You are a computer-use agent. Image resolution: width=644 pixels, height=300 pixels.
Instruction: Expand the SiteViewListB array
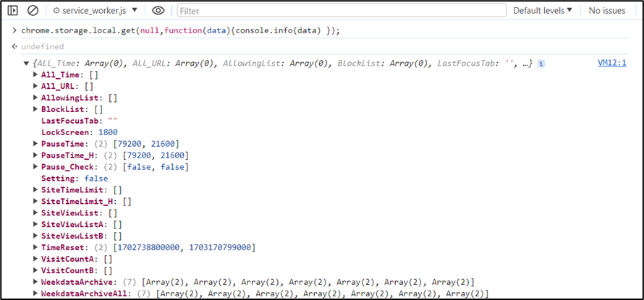tap(35, 236)
